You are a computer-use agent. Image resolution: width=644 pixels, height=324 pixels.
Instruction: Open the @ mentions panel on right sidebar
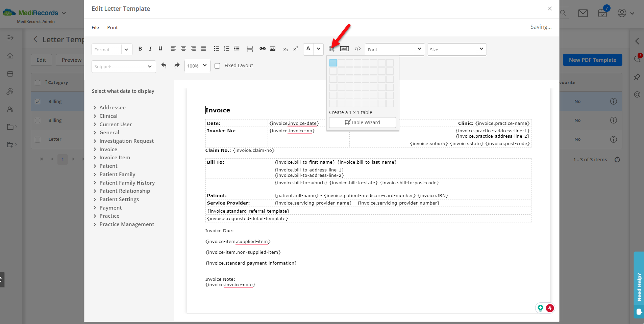pyautogui.click(x=637, y=94)
